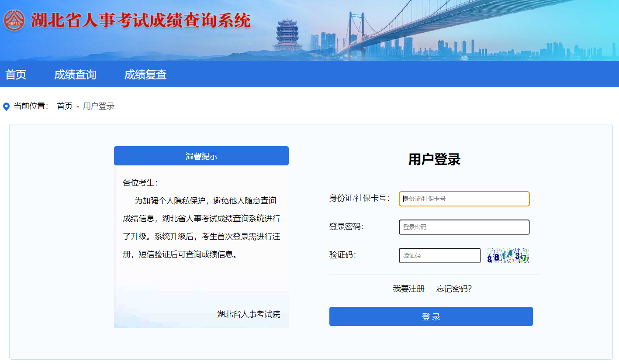Click the 温馨提示 panel header
Image resolution: width=619 pixels, height=364 pixels.
point(201,156)
